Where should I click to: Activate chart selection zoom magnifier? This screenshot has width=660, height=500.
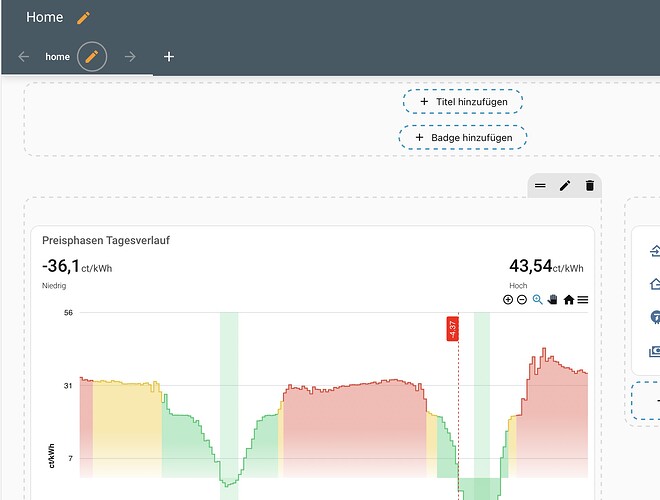pos(538,300)
